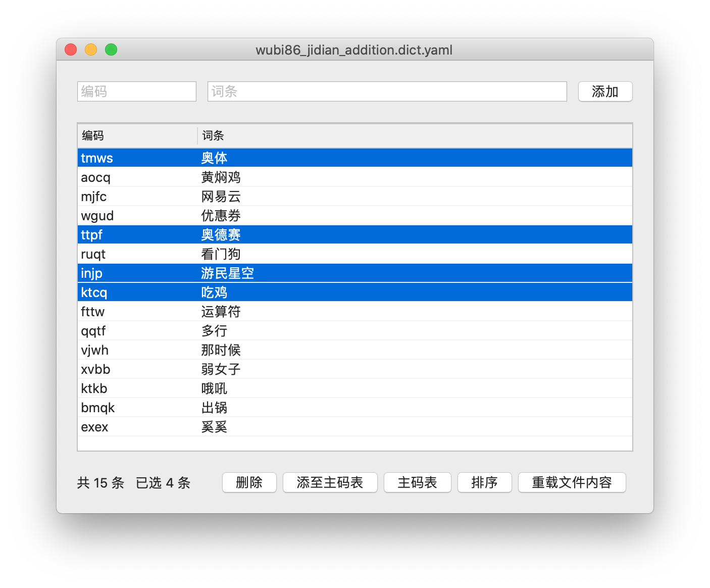Image resolution: width=710 pixels, height=588 pixels.
Task: Click the code cell wgud
Action: 97,216
